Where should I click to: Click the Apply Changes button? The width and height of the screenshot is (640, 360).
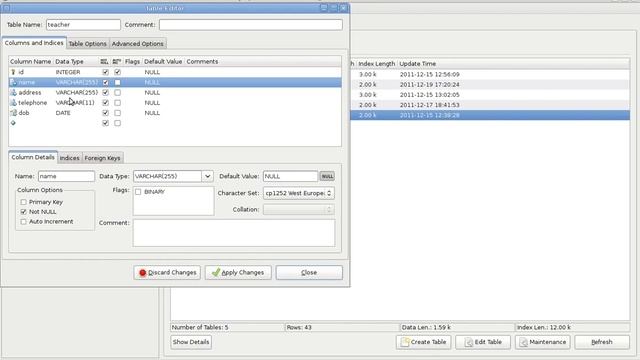(238, 273)
